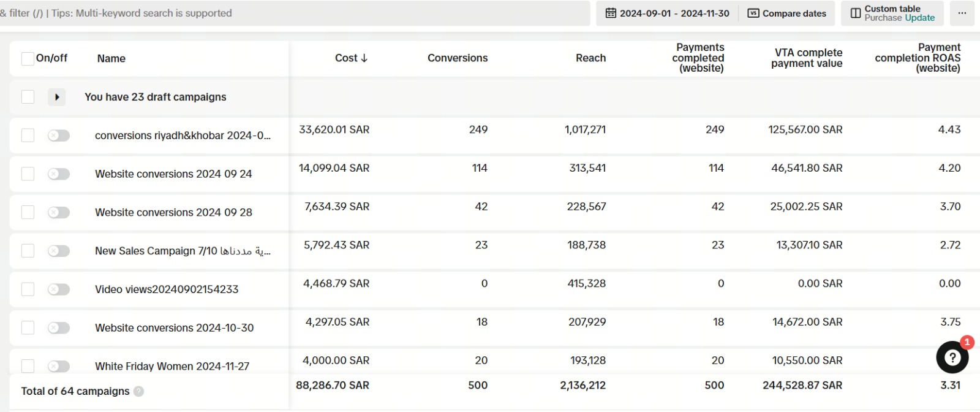Click the Conversions column header
Viewport: 980px width, 412px height.
pyautogui.click(x=457, y=58)
